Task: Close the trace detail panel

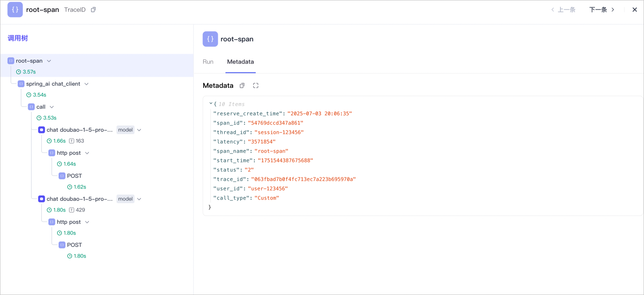Action: 635,10
